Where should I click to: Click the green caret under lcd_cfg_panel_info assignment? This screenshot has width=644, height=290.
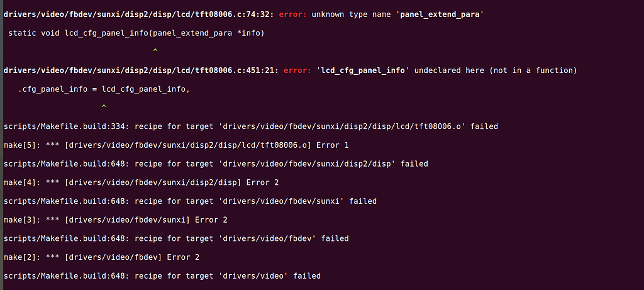[x=104, y=107]
